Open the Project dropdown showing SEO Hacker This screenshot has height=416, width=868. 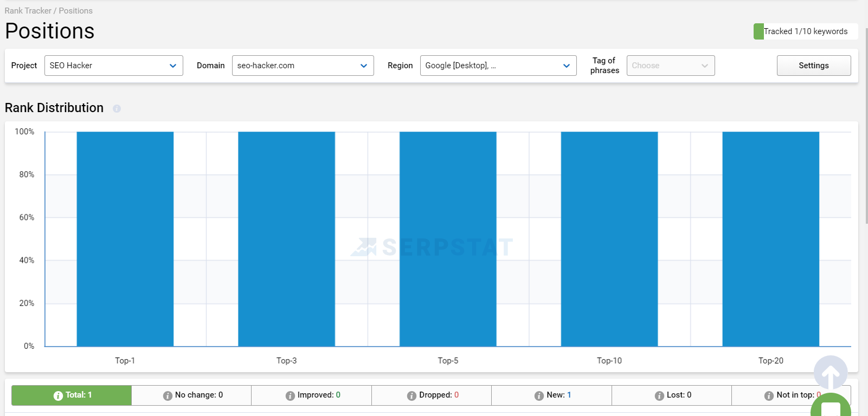tap(113, 66)
